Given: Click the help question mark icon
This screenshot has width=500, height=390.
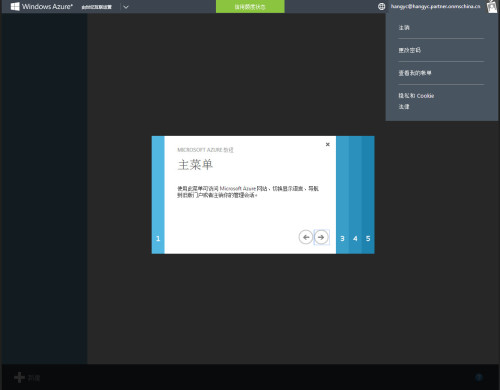Looking at the screenshot, I should tap(479, 377).
